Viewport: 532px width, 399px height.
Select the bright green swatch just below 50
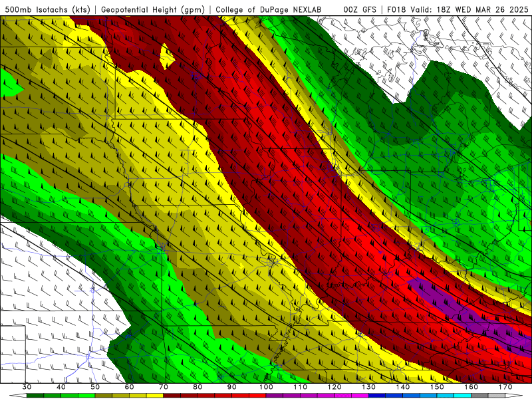coord(86,396)
